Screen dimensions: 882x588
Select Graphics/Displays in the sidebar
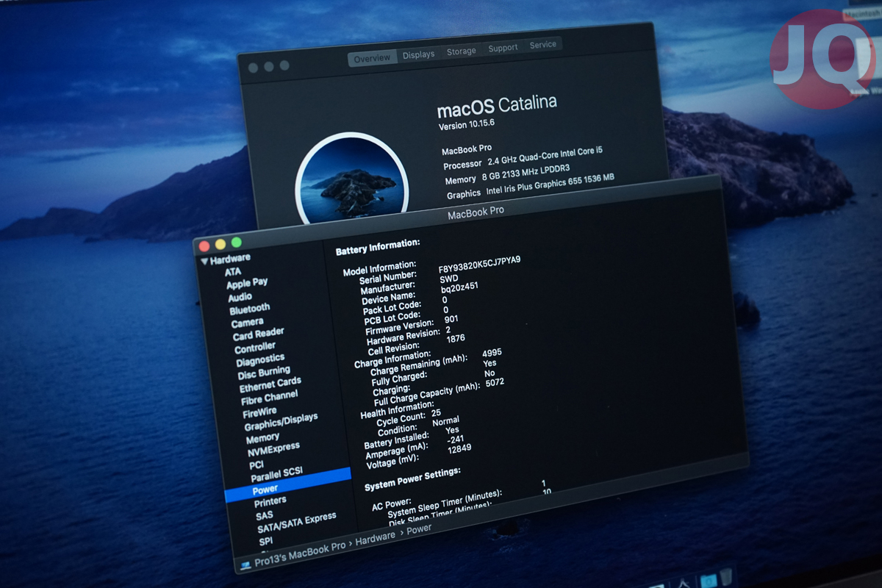point(281,421)
